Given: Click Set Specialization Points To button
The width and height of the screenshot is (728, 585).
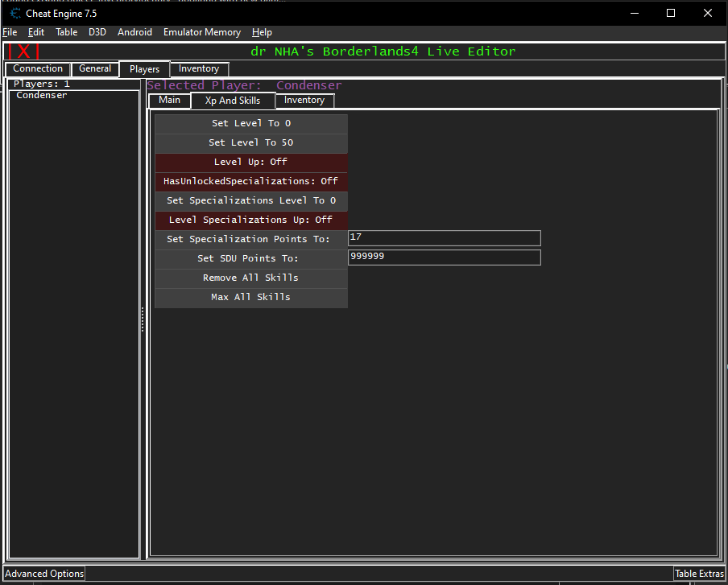Looking at the screenshot, I should coord(251,239).
